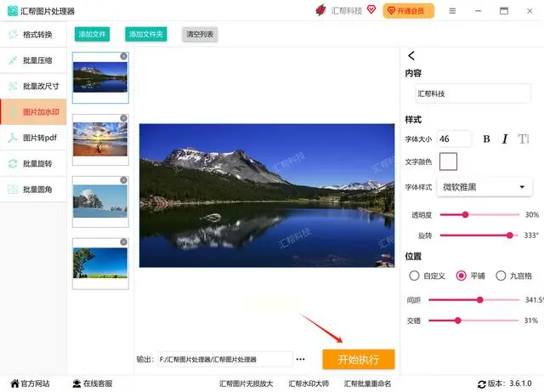Click the 清空列表 button
Viewport: 544px width, 392px height.
pos(200,34)
